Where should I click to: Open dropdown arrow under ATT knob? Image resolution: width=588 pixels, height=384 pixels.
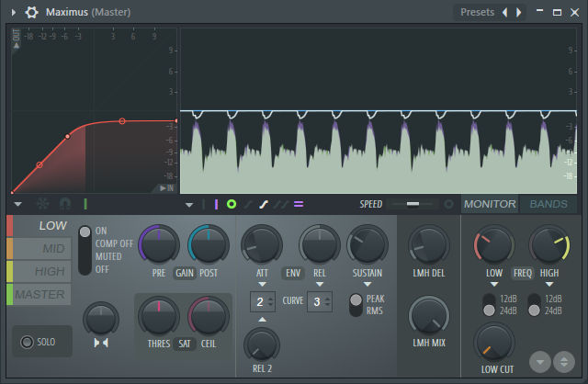pos(262,284)
